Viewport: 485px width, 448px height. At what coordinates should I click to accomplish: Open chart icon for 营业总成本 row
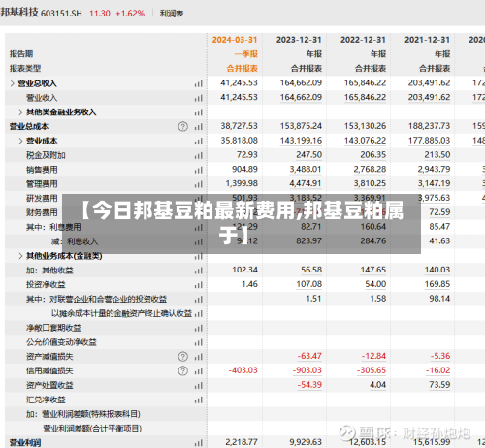click(x=199, y=127)
